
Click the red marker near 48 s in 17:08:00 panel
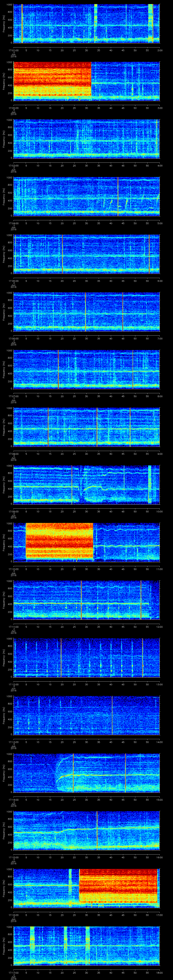pyautogui.click(x=130, y=427)
